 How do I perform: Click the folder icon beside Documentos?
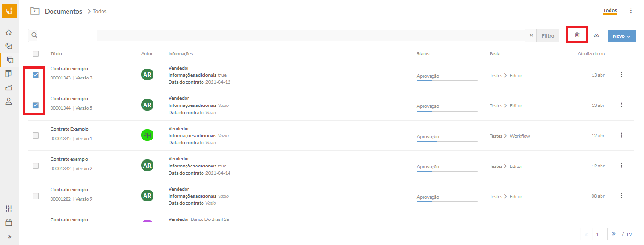click(34, 11)
